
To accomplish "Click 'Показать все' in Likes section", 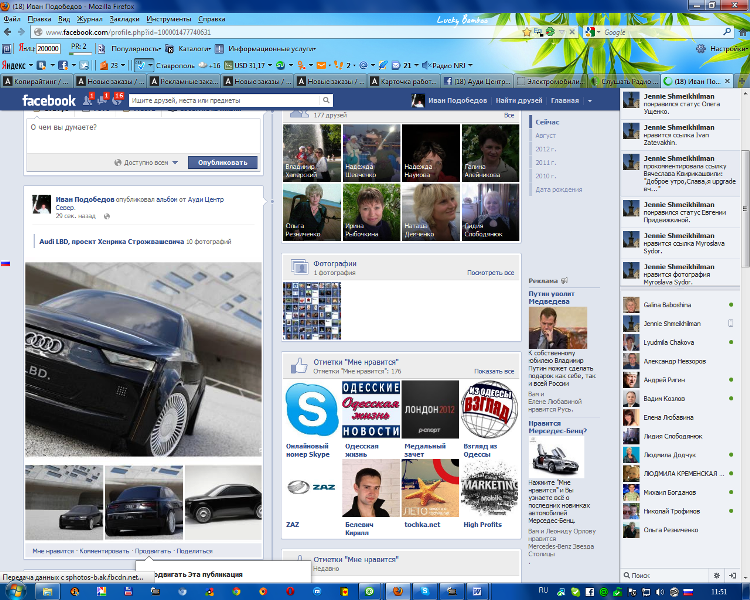I will pyautogui.click(x=494, y=371).
